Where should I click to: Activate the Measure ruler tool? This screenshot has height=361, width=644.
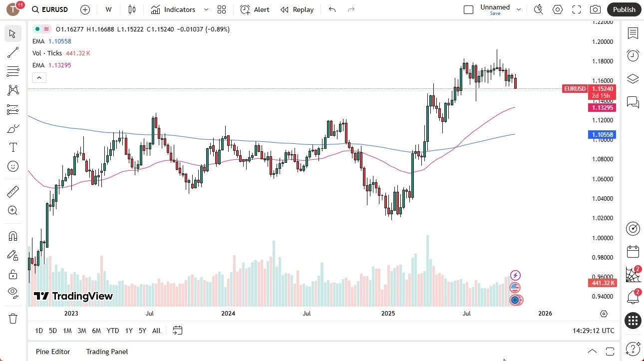[x=12, y=191]
